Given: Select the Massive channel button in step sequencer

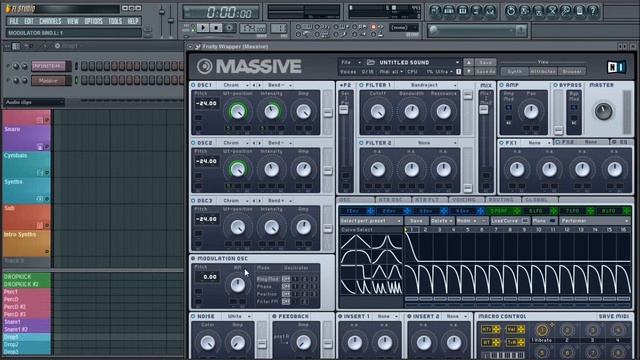Looking at the screenshot, I should tap(49, 81).
